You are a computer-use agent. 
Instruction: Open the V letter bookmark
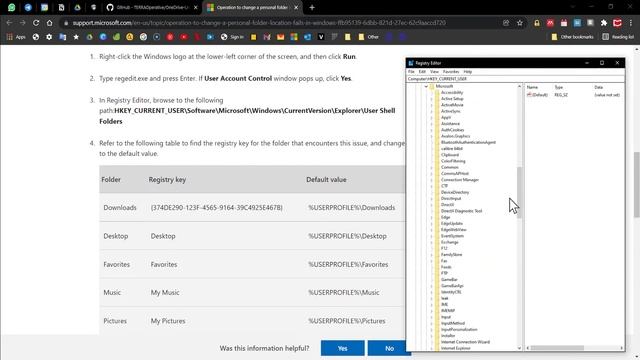pyautogui.click(x=321, y=37)
